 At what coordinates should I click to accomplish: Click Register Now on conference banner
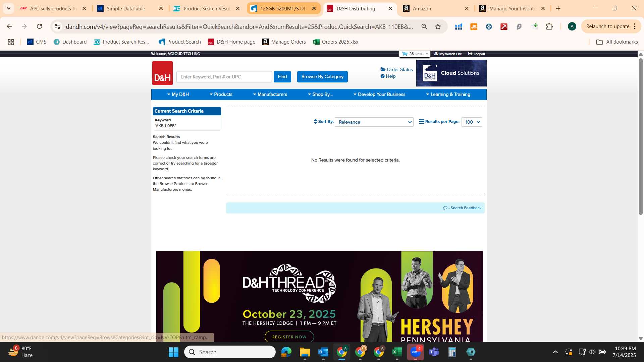pos(289,337)
